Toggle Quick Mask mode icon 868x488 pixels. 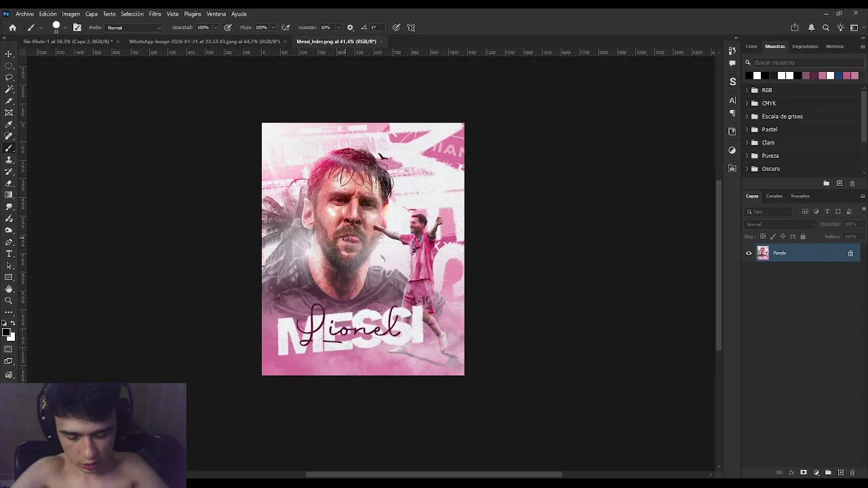9,349
